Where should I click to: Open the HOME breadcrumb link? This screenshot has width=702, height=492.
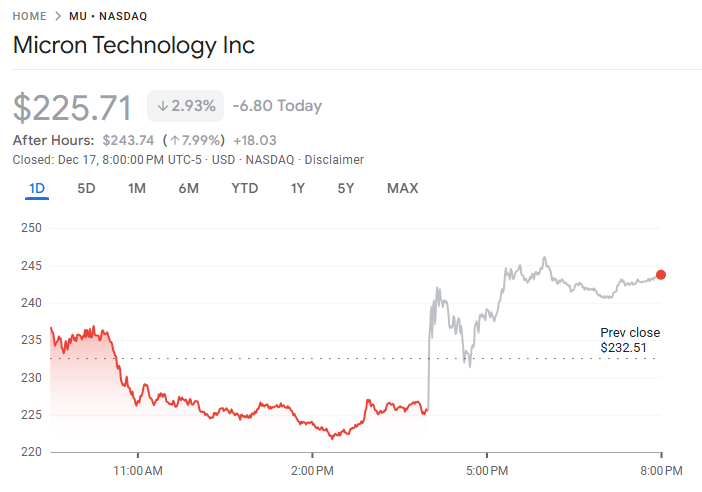(x=29, y=18)
